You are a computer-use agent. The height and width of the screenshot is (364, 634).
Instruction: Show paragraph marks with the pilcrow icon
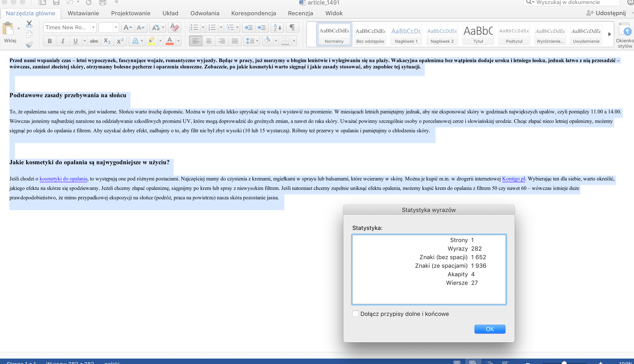pyautogui.click(x=292, y=27)
